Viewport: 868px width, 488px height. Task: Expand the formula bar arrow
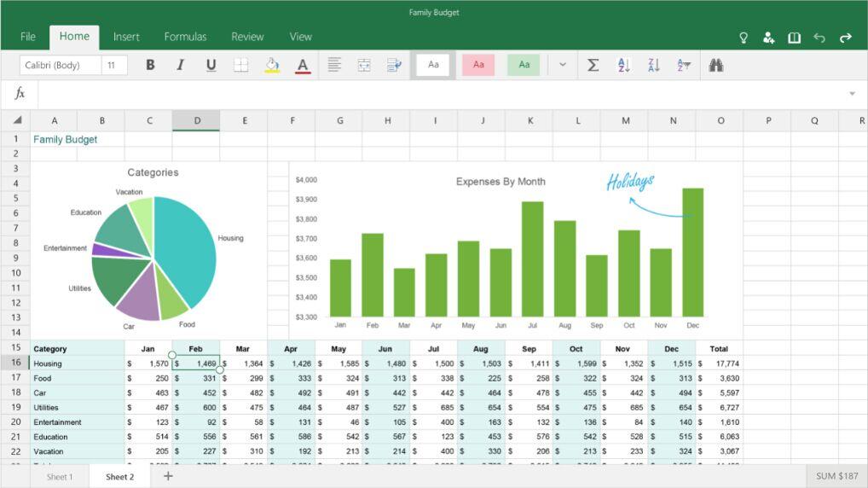click(852, 94)
